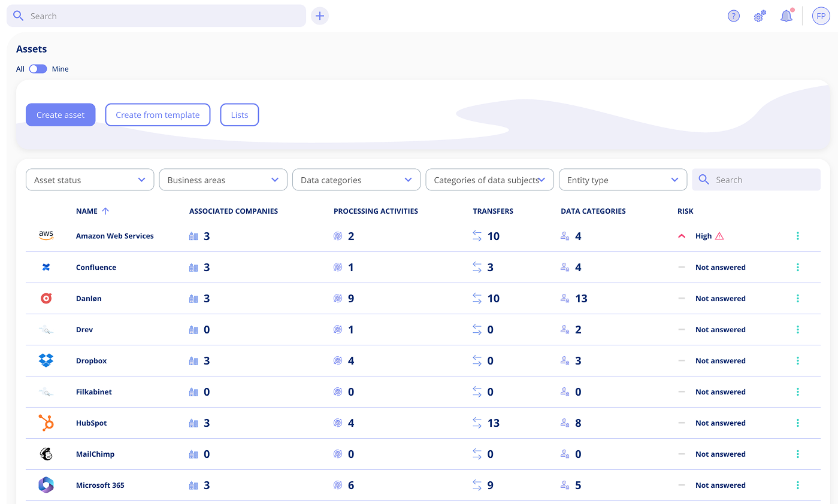Screen dimensions: 838x504
Task: Open the Asset status dropdown
Action: (89, 180)
